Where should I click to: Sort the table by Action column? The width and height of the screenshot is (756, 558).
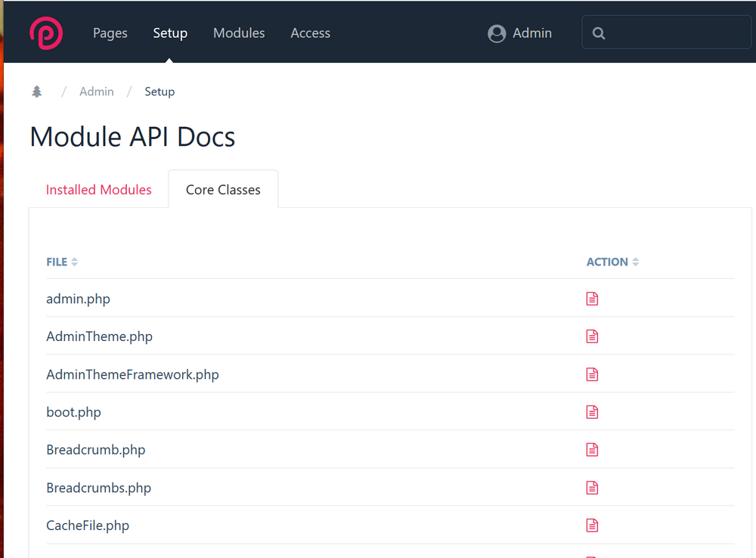(612, 262)
